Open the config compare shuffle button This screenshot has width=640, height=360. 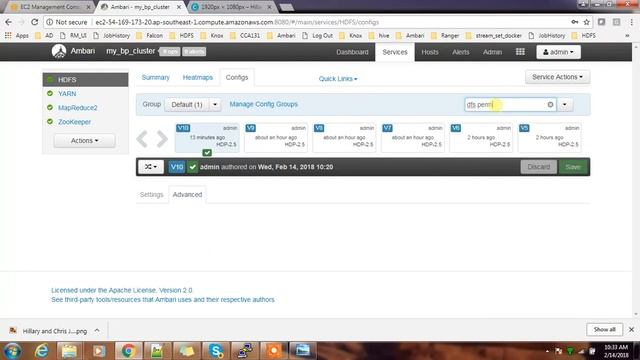tap(151, 167)
